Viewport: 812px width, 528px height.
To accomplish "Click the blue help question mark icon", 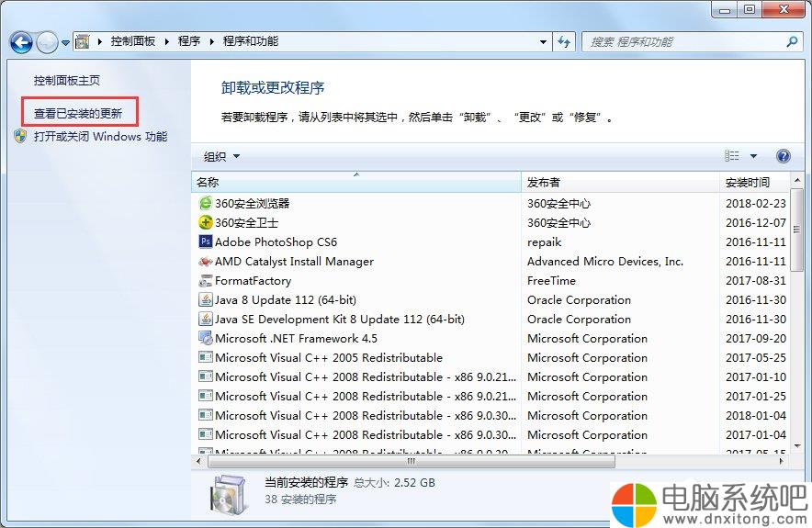I will 784,156.
